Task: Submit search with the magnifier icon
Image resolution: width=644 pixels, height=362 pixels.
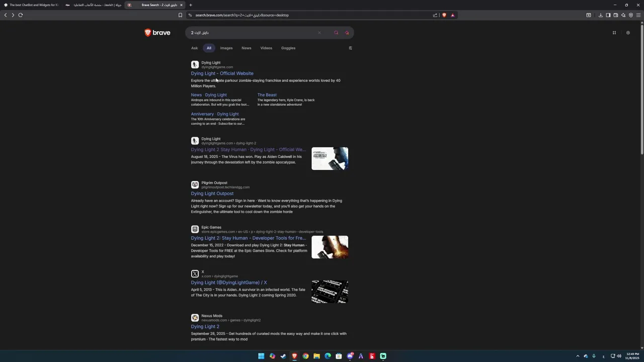Action: point(336,33)
